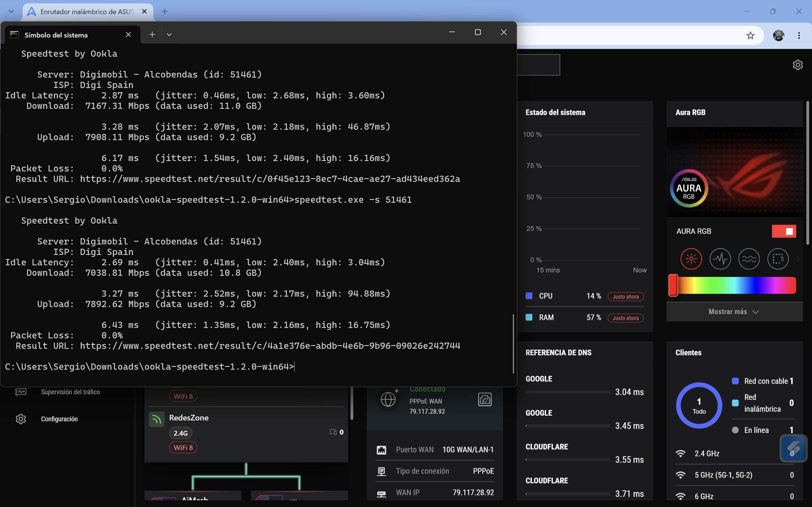Click the red handle on hue slider
The width and height of the screenshot is (812, 507).
point(673,285)
